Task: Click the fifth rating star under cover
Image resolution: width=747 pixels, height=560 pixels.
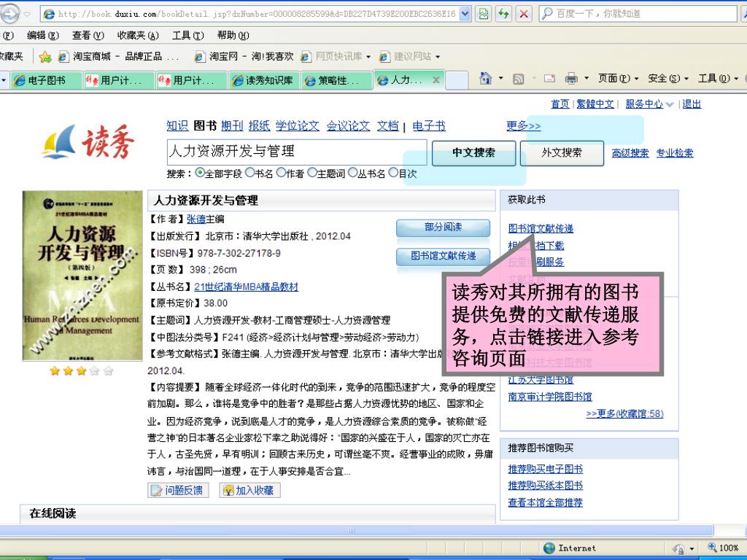Action: click(x=108, y=370)
